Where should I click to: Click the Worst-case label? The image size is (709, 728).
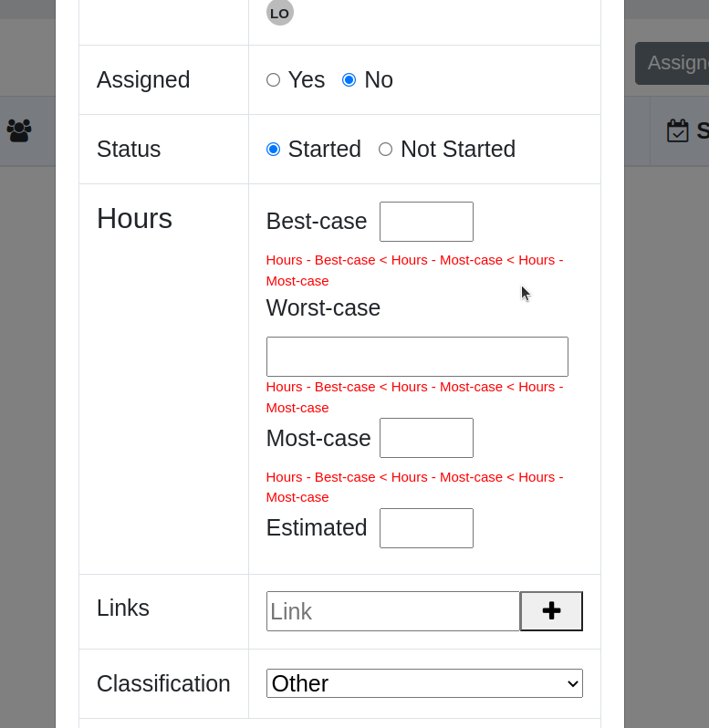pyautogui.click(x=323, y=307)
